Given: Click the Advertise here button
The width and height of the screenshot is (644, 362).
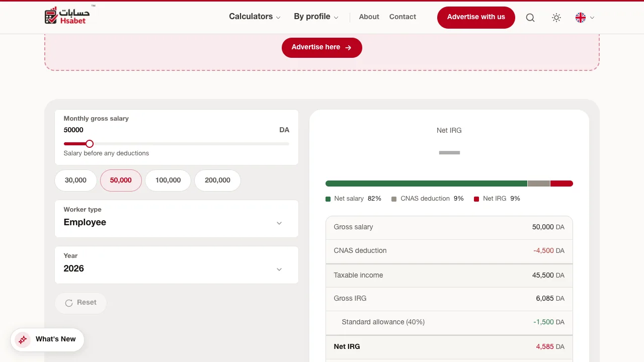Looking at the screenshot, I should (x=322, y=47).
